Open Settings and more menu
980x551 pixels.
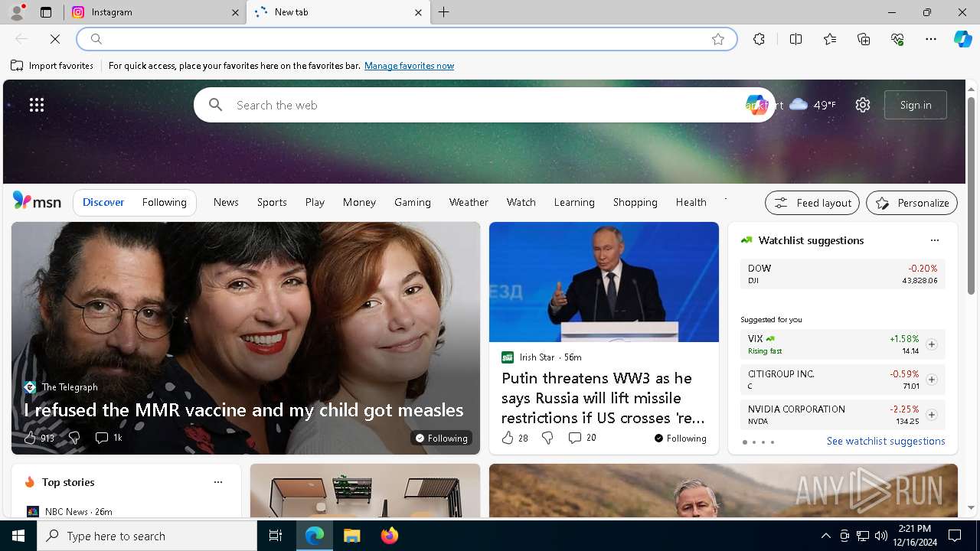click(x=931, y=39)
